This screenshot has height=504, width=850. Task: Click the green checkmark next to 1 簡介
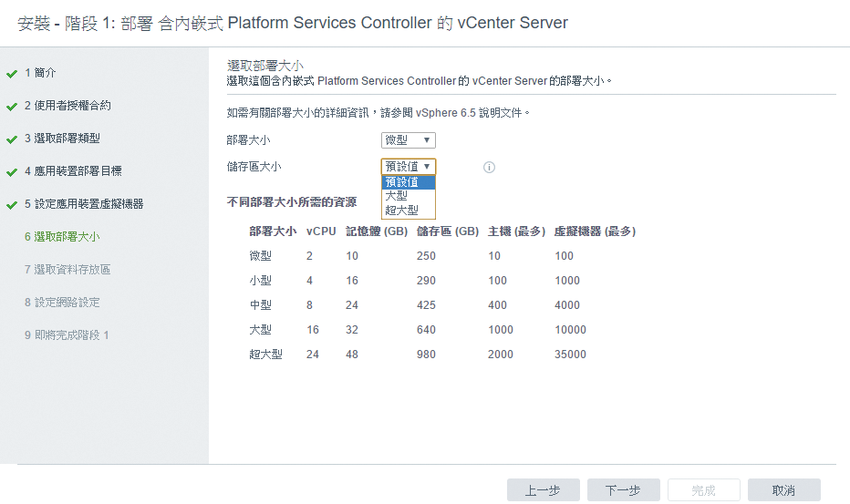point(12,74)
